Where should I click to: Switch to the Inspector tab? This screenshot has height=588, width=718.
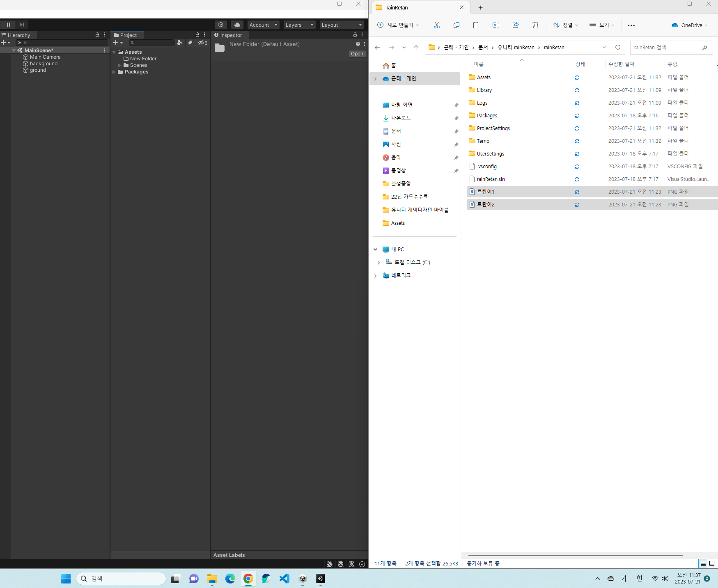[x=230, y=35]
